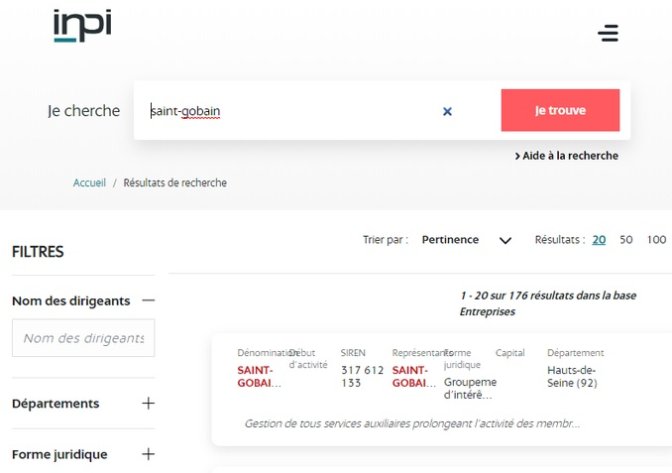Viewport: 672px width, 473px height.
Task: Click the 'Nom des dirigeants' text field
Action: (x=83, y=338)
